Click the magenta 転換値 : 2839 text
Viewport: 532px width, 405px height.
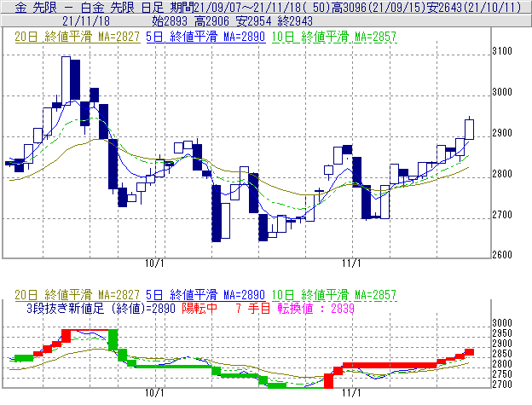tap(315, 309)
